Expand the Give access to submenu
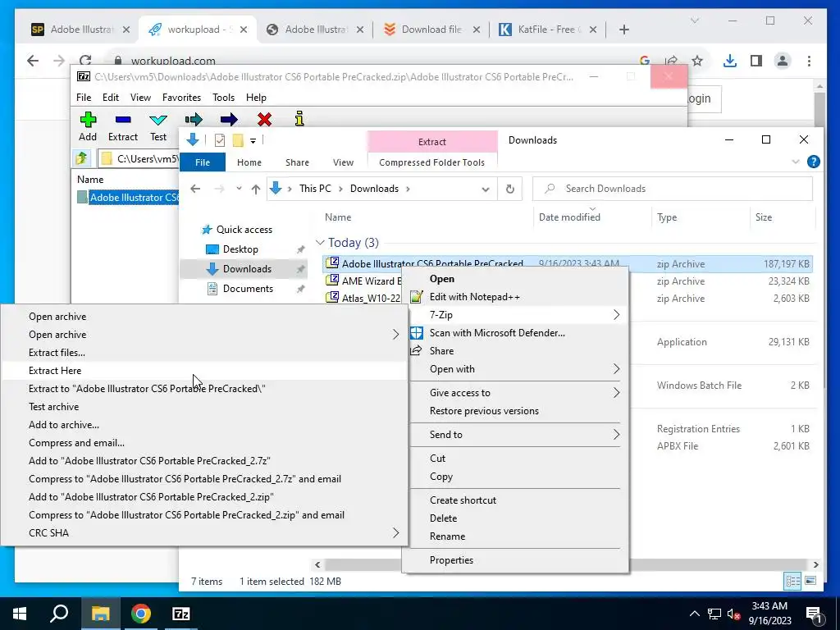Image resolution: width=840 pixels, height=630 pixels. click(616, 393)
